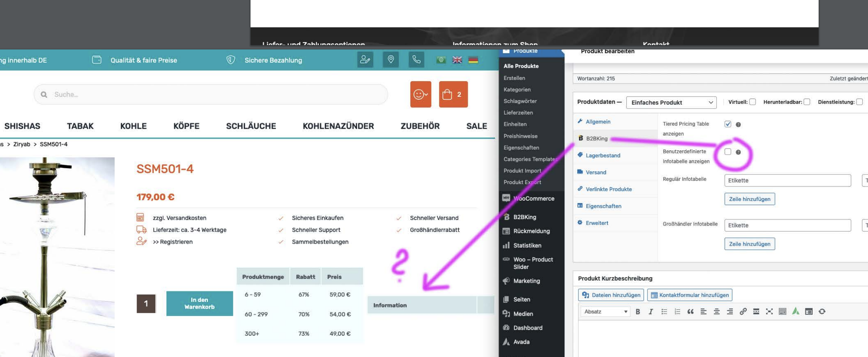Switch the shop language to English flag

pyautogui.click(x=457, y=60)
